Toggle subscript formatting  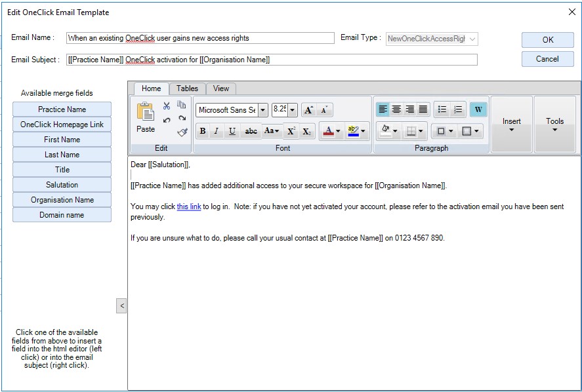pyautogui.click(x=306, y=131)
